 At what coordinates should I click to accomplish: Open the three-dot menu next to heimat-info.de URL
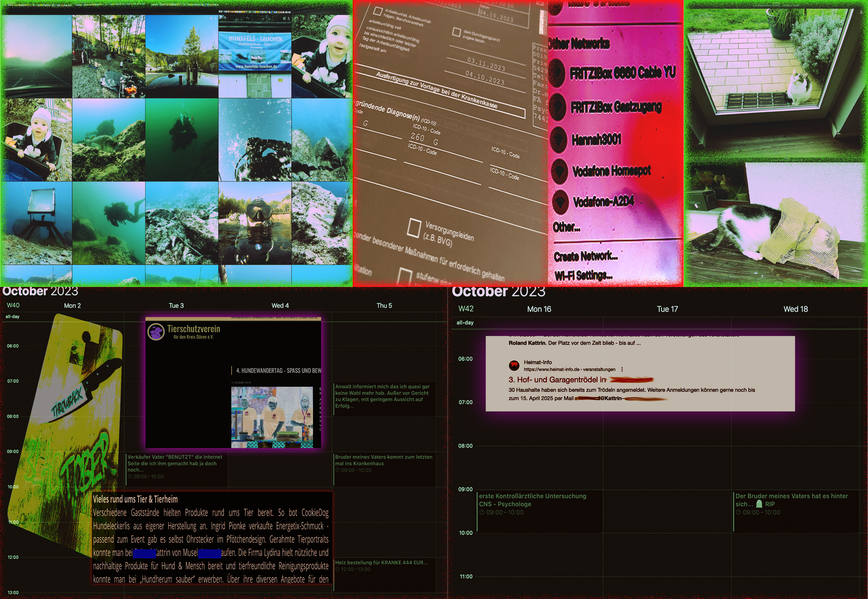622,369
